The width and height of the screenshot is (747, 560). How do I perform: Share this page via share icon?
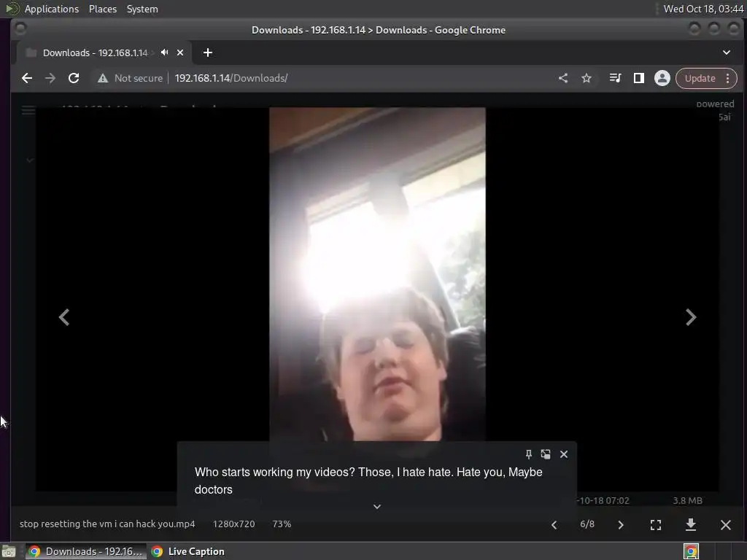(563, 78)
